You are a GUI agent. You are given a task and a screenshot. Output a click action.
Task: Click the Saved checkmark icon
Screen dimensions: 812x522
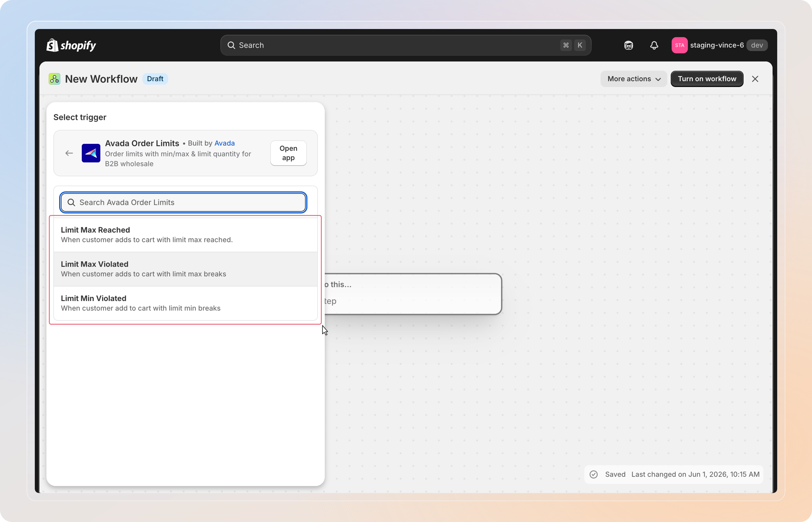click(593, 474)
